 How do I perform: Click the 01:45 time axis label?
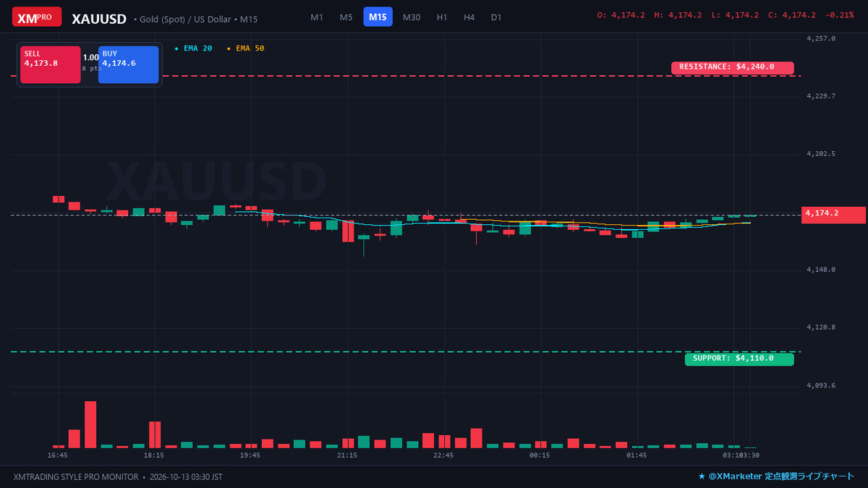(x=637, y=455)
